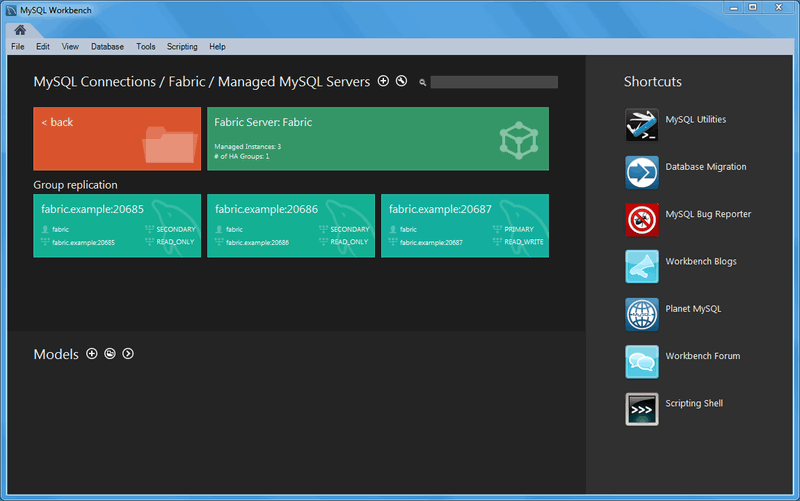This screenshot has width=800, height=501.
Task: Focus the connection search field
Action: click(x=494, y=82)
